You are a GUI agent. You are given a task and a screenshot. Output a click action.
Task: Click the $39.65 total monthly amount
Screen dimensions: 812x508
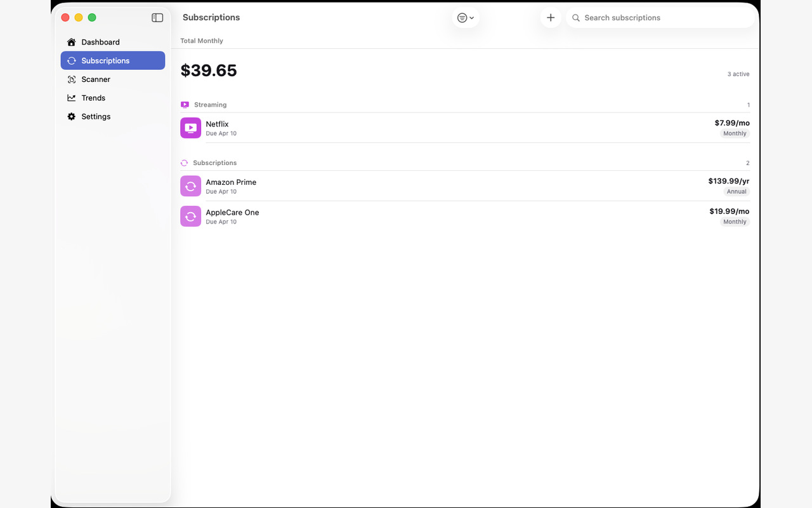pyautogui.click(x=209, y=70)
